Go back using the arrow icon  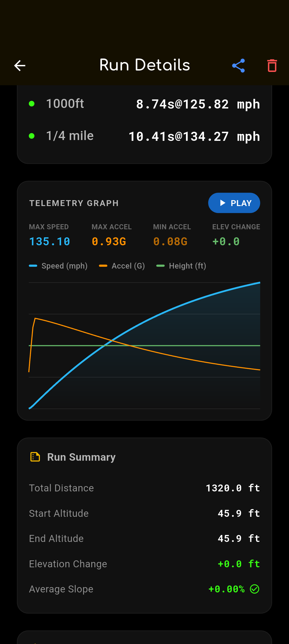point(20,65)
